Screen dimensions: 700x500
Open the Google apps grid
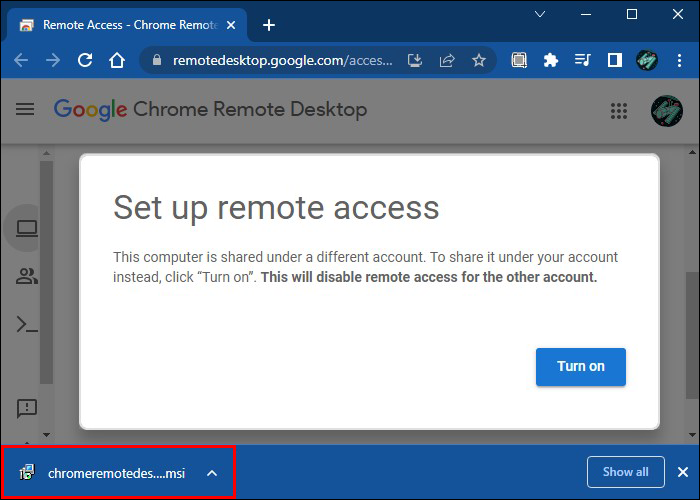pyautogui.click(x=619, y=110)
